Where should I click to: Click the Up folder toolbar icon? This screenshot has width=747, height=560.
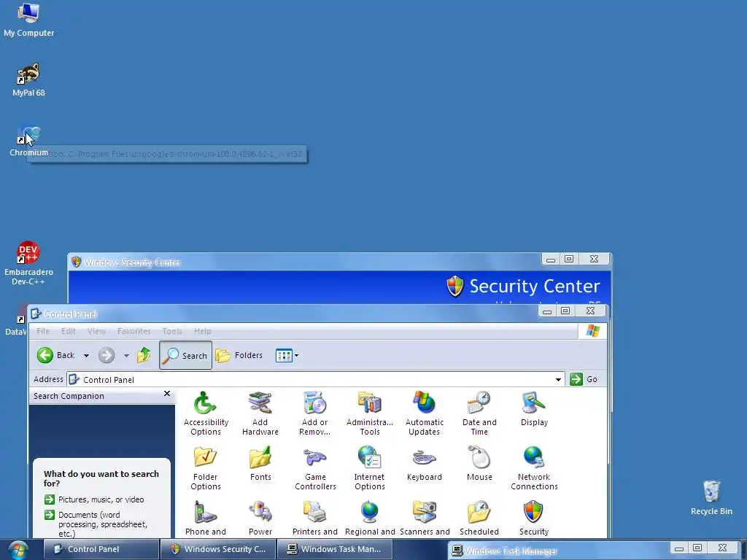pyautogui.click(x=144, y=355)
